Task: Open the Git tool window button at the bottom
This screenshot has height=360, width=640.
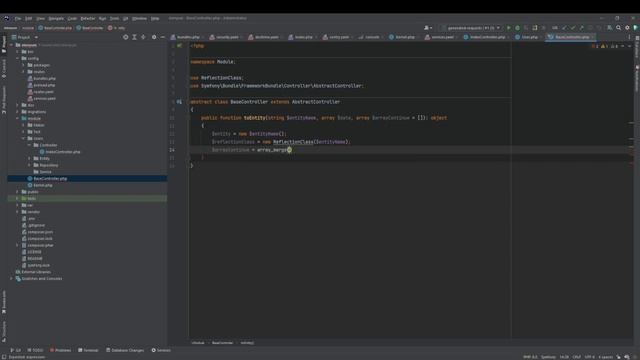Action: (x=16, y=350)
